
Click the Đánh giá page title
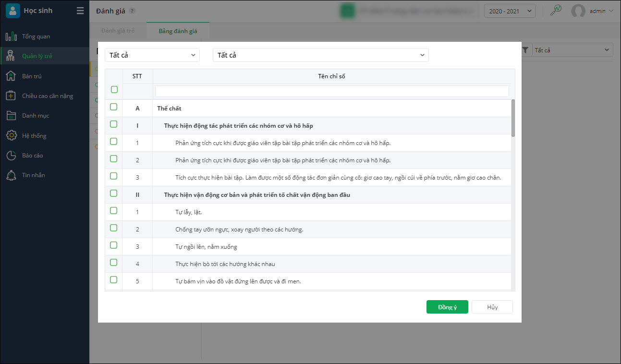(111, 11)
